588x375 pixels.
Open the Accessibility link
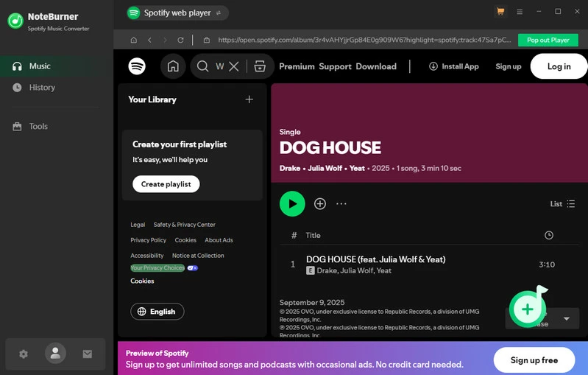click(x=146, y=255)
